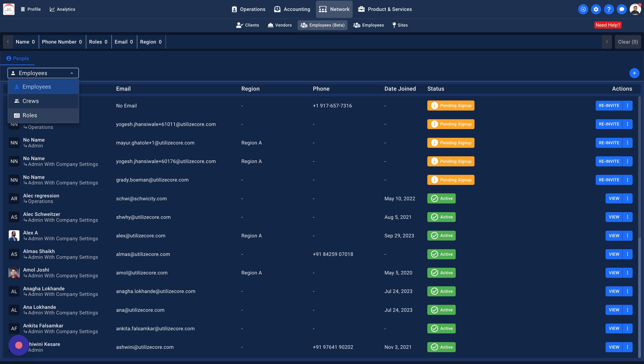Choose Roles option in dropdown
Image resolution: width=644 pixels, height=364 pixels.
[30, 115]
